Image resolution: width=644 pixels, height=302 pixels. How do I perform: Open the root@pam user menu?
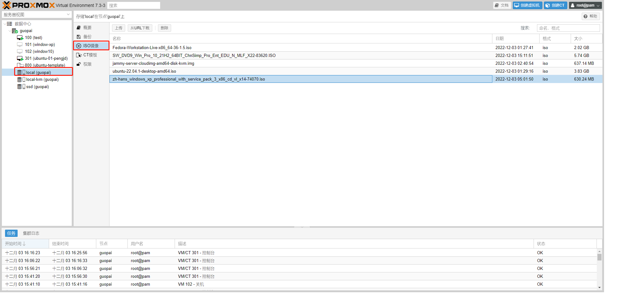tap(585, 5)
